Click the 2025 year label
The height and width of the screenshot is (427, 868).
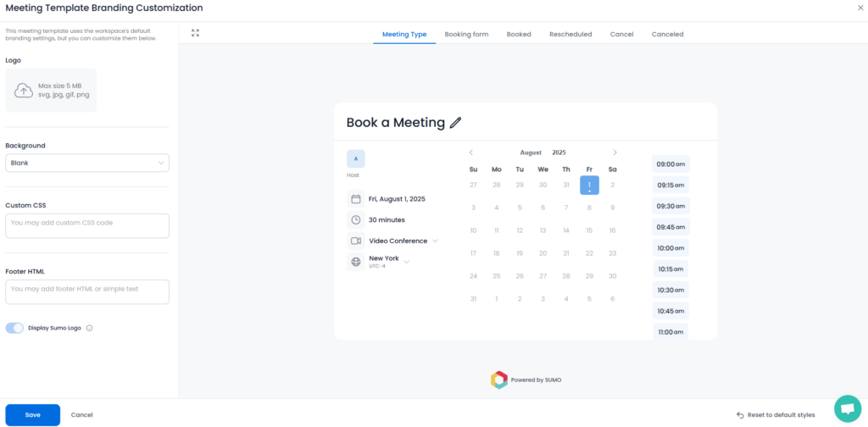tap(559, 152)
